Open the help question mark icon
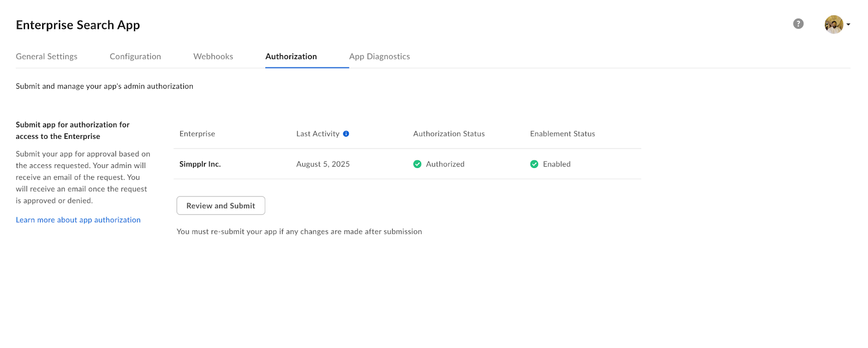 (798, 24)
